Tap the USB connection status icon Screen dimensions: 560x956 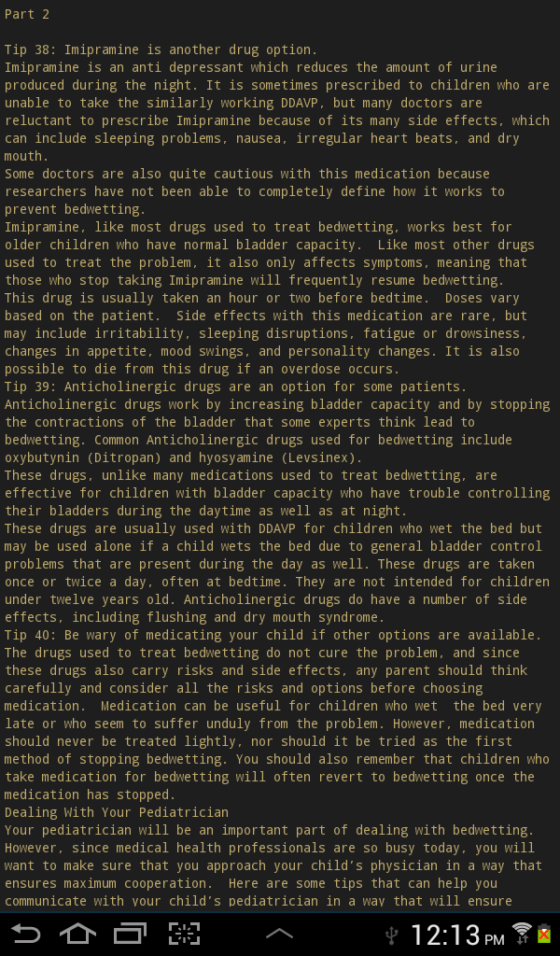pyautogui.click(x=392, y=935)
